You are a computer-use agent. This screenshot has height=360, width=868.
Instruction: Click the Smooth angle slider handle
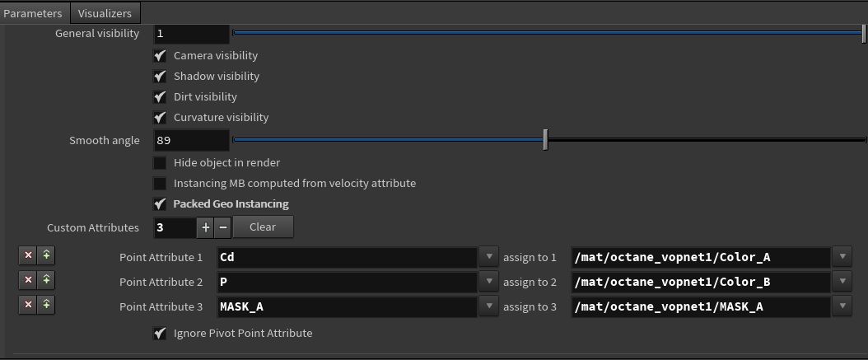point(545,140)
